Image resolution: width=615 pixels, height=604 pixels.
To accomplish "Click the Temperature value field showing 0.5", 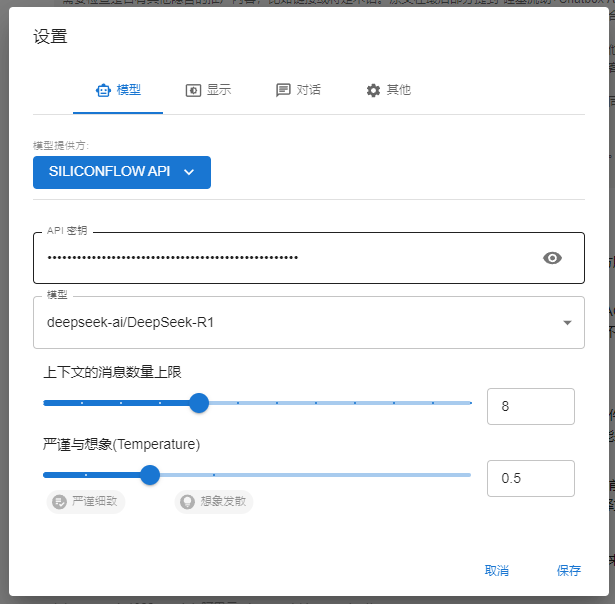I will point(530,478).
